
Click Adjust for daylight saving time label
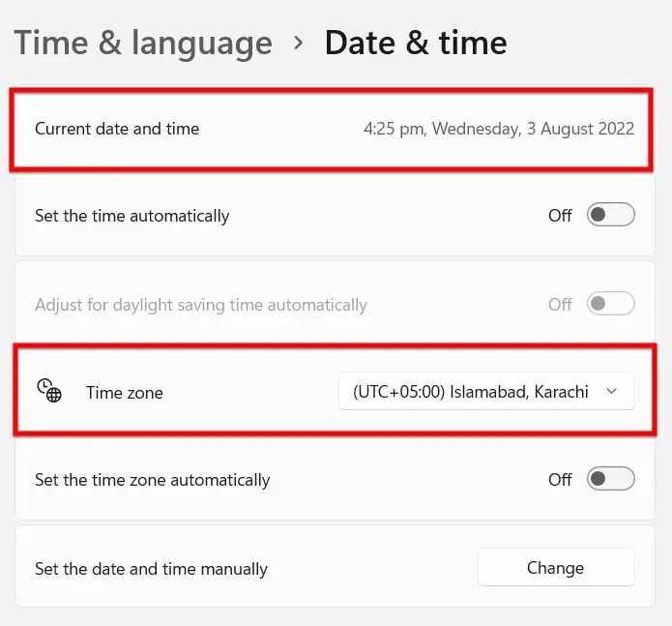tap(200, 305)
